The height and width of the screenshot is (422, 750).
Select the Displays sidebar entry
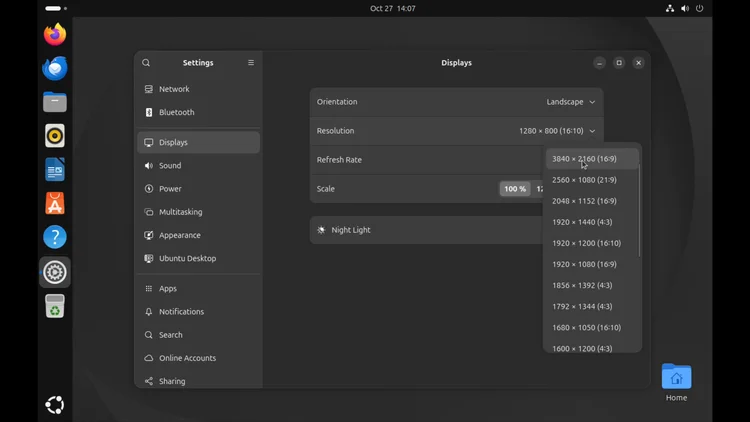[199, 142]
